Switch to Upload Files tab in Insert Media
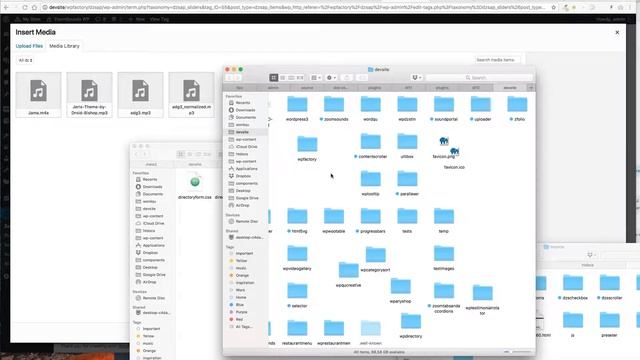The height and width of the screenshot is (360, 640). click(29, 46)
